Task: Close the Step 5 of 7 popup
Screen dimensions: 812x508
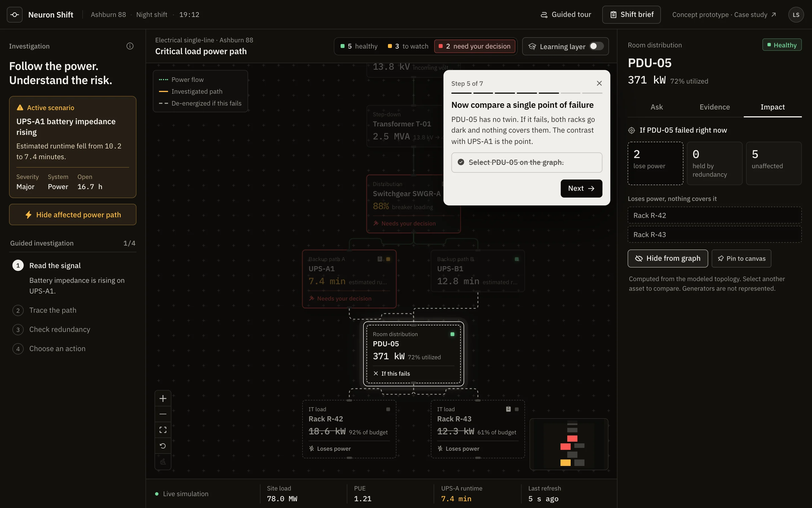Action: [x=599, y=83]
